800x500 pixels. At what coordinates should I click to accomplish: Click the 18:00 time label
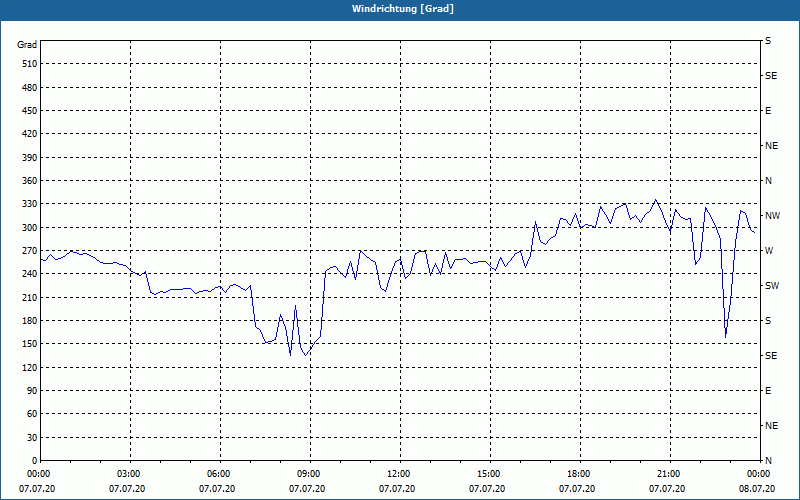coord(580,474)
